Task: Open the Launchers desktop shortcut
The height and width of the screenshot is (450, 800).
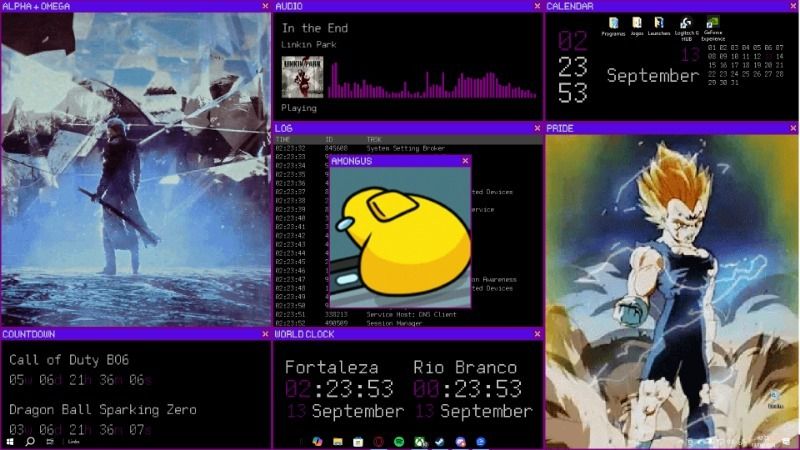Action: (659, 27)
